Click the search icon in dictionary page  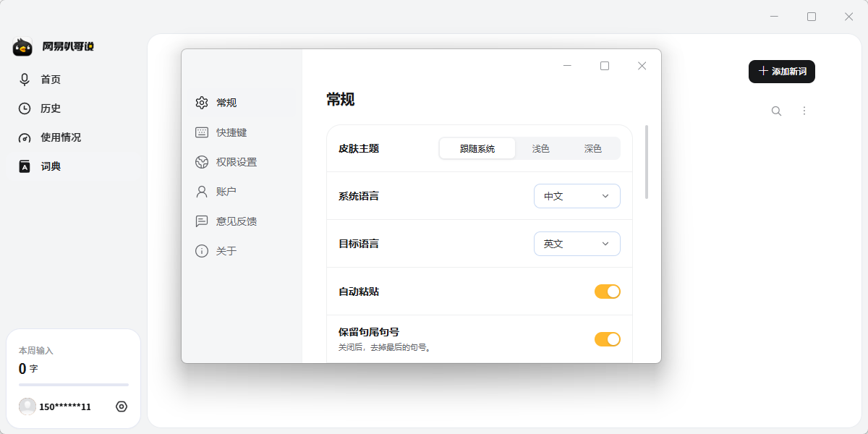click(x=776, y=111)
